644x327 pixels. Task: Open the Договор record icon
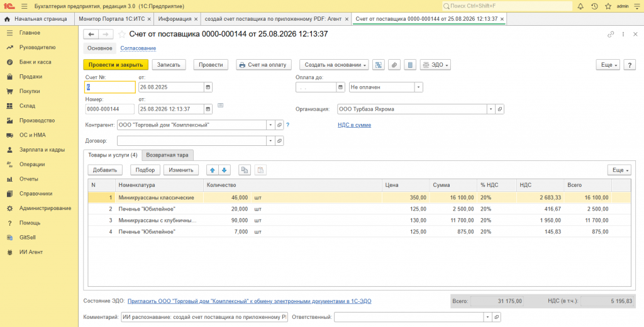[279, 141]
